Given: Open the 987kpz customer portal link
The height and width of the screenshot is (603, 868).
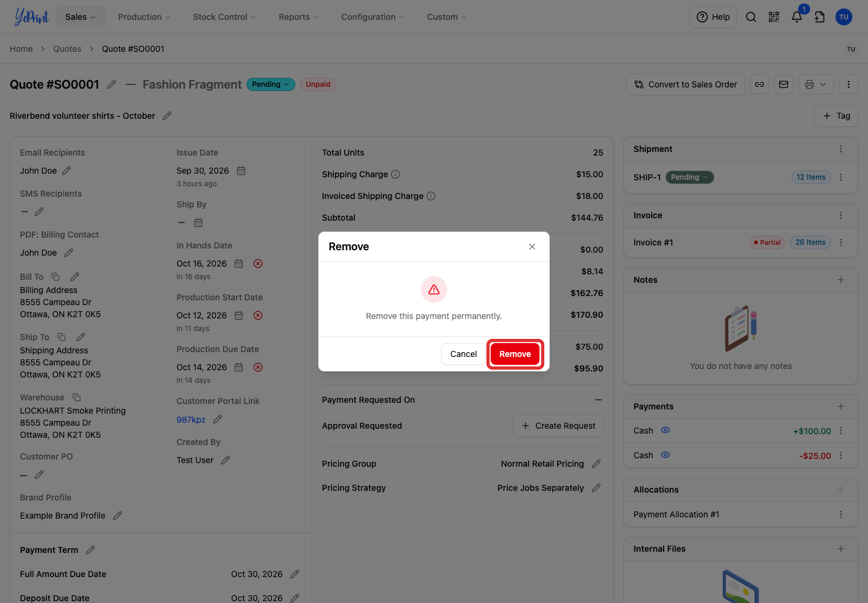Looking at the screenshot, I should 191,420.
